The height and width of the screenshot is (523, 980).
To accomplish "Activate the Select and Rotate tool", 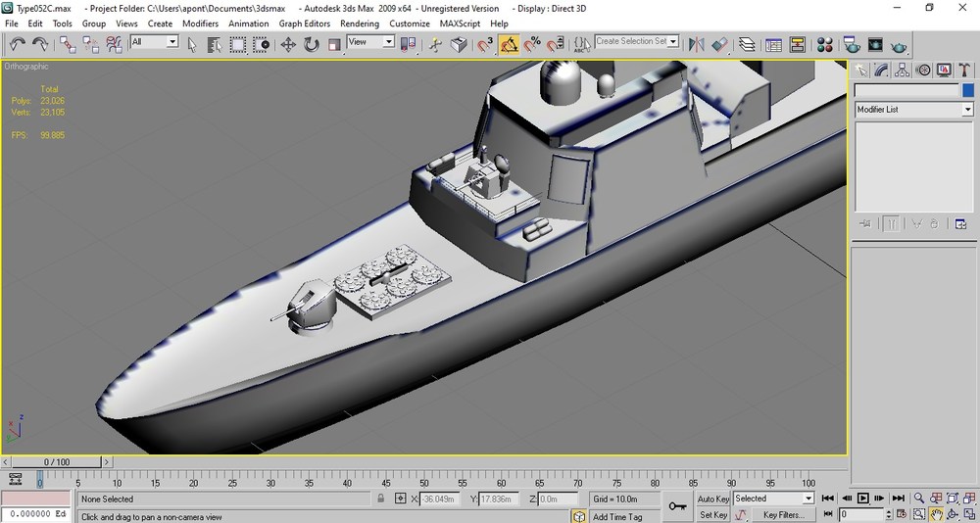I will click(x=312, y=44).
